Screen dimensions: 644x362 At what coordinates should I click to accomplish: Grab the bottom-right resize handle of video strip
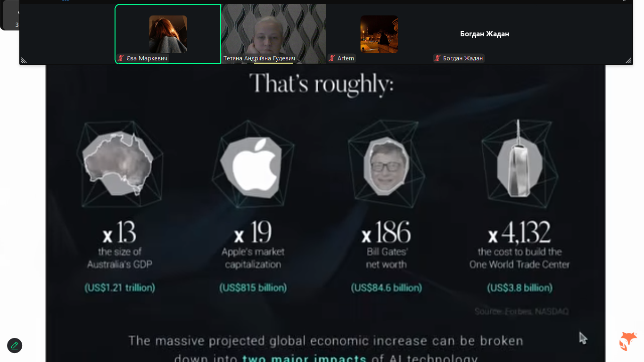[628, 60]
